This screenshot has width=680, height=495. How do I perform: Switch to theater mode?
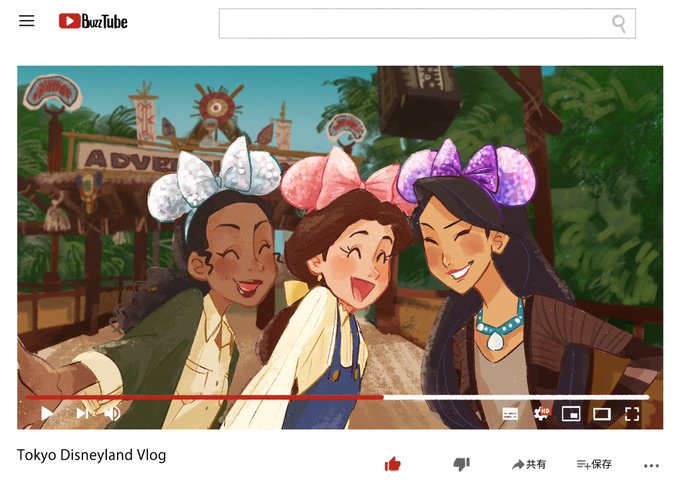[x=602, y=414]
